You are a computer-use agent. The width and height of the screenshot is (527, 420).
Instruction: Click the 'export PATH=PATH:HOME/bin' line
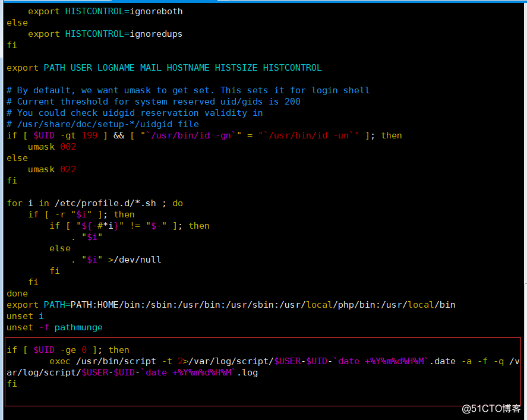(231, 305)
